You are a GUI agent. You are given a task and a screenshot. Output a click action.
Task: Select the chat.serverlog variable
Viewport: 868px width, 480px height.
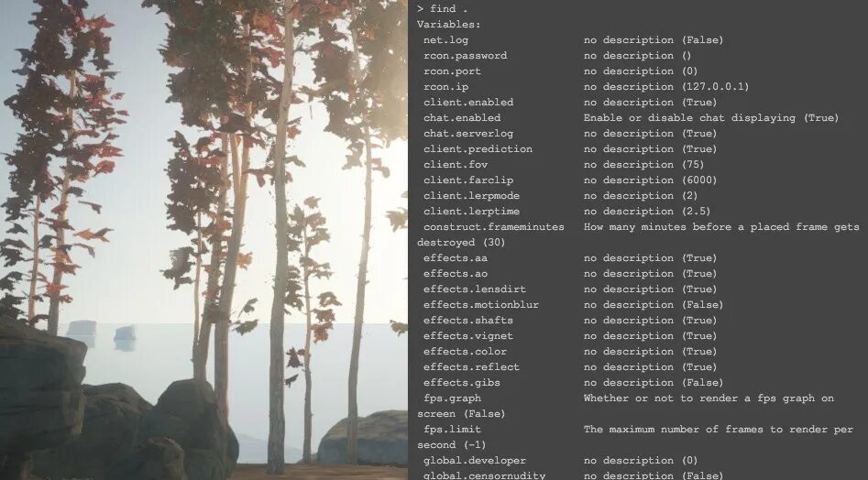[468, 133]
